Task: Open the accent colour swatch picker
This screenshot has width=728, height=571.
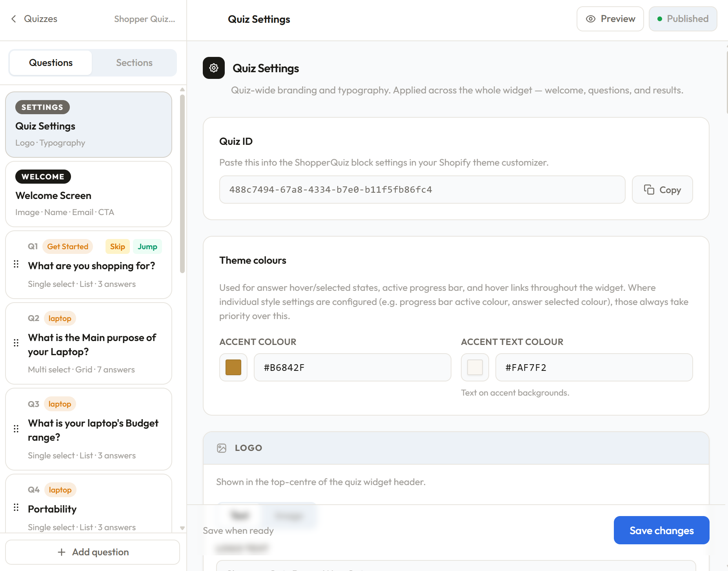Action: 233,367
